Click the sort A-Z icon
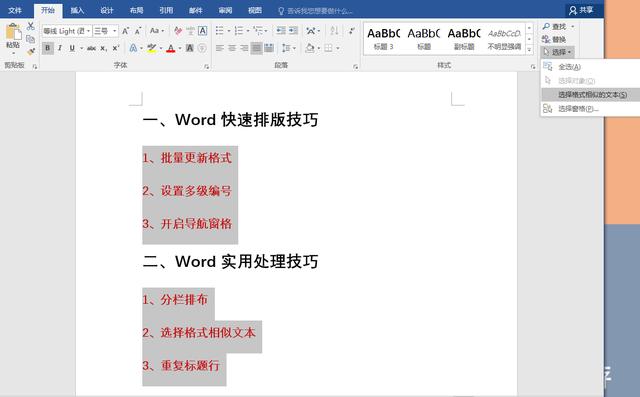Image resolution: width=640 pixels, height=397 pixels. click(x=334, y=31)
